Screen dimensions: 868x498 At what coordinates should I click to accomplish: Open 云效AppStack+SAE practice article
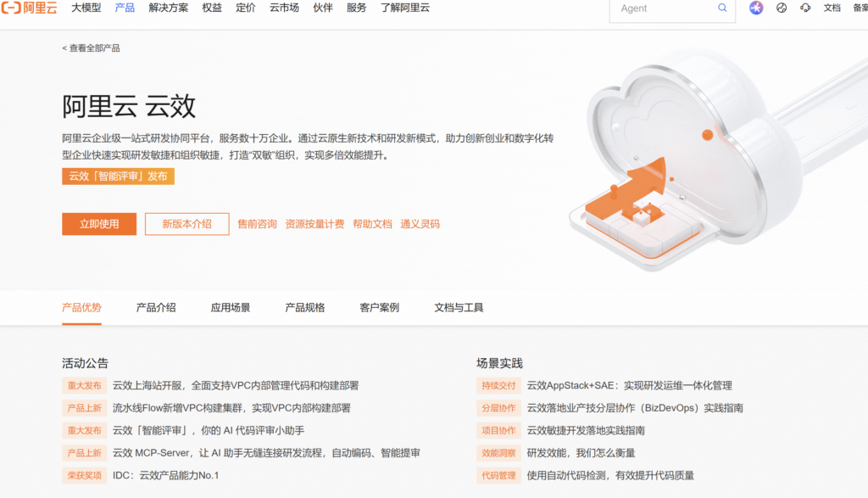pyautogui.click(x=630, y=385)
